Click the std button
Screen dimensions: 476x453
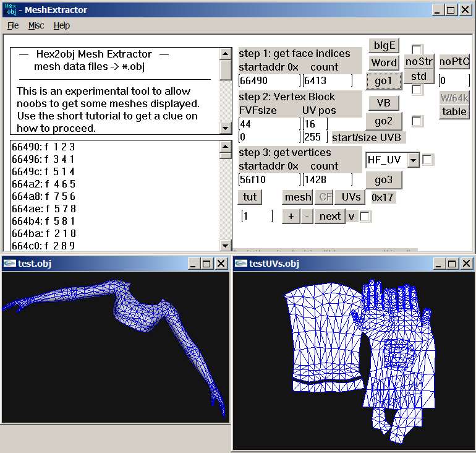(x=419, y=76)
